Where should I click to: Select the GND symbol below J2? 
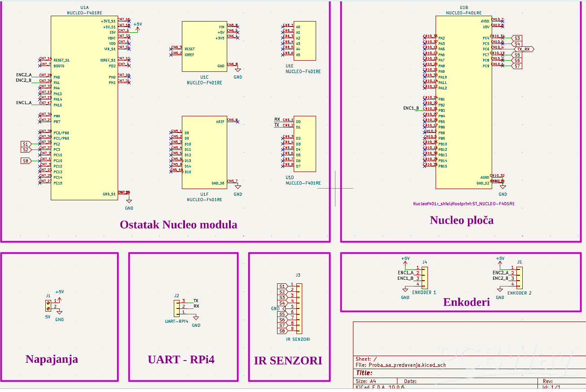196,321
